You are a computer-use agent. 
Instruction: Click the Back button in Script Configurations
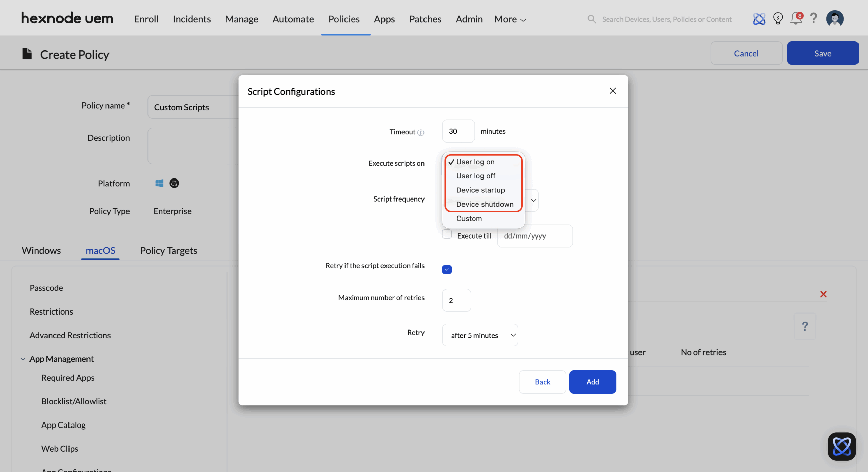[x=542, y=382]
